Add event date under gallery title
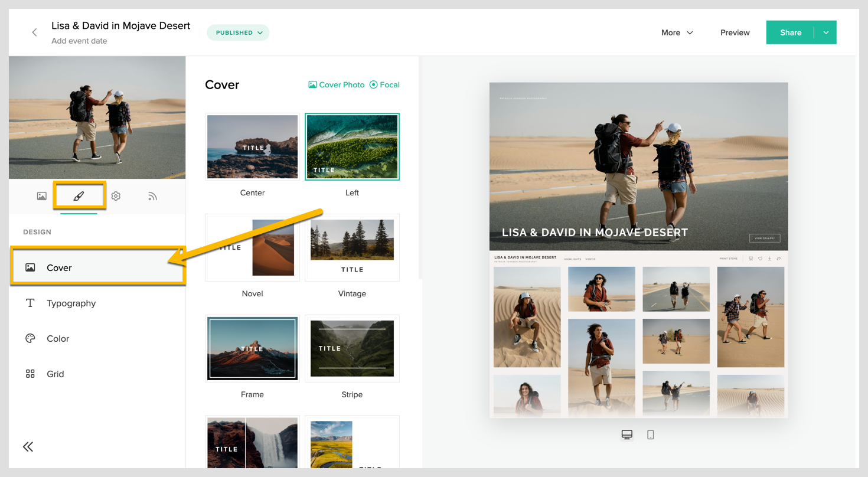868x477 pixels. pyautogui.click(x=79, y=41)
